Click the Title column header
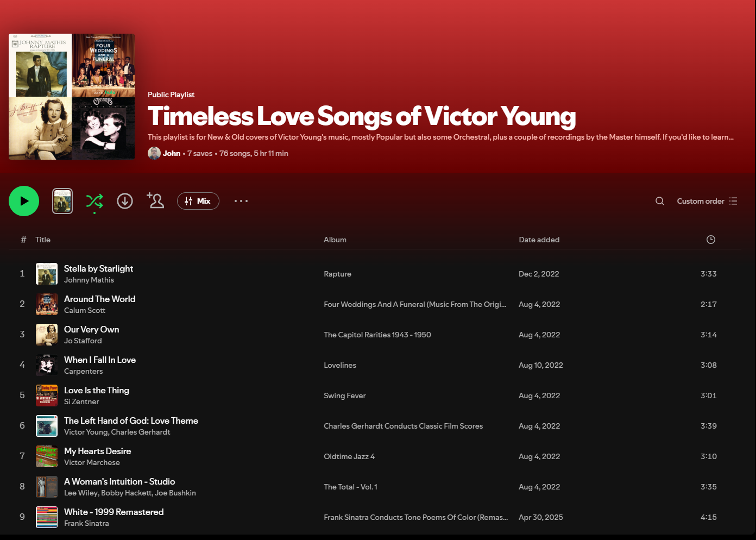The width and height of the screenshot is (756, 540). [x=43, y=240]
